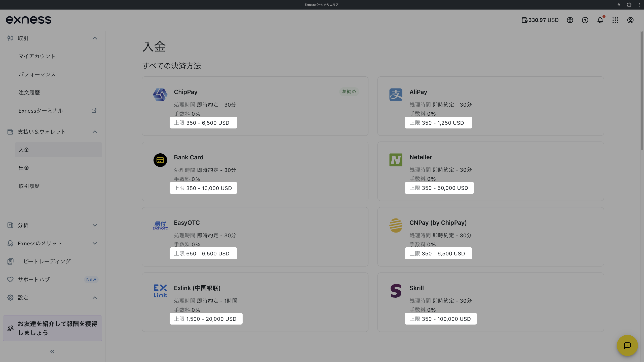The height and width of the screenshot is (362, 644).
Task: Select 入金 in the sidebar
Action: point(58,150)
